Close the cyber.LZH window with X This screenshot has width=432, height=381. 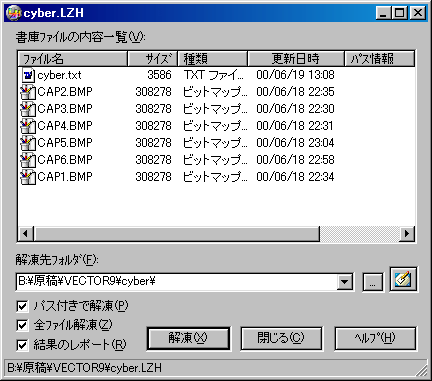[417, 13]
